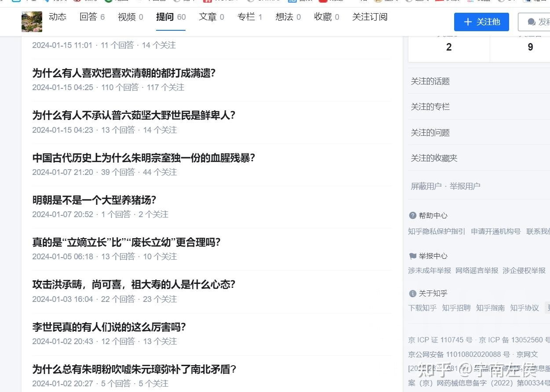Open question about 洪承畴,尚可喜,祖大寿
The height and width of the screenshot is (392, 550).
(134, 284)
